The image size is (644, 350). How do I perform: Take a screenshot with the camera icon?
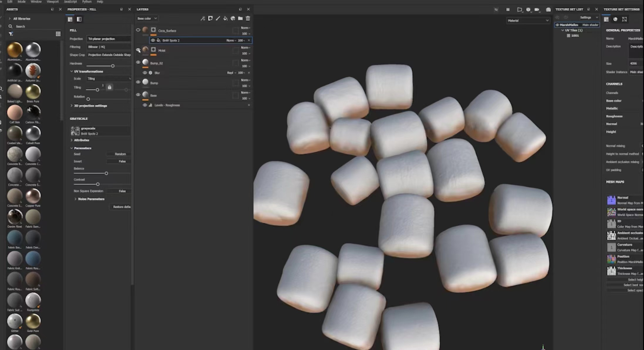(x=548, y=10)
